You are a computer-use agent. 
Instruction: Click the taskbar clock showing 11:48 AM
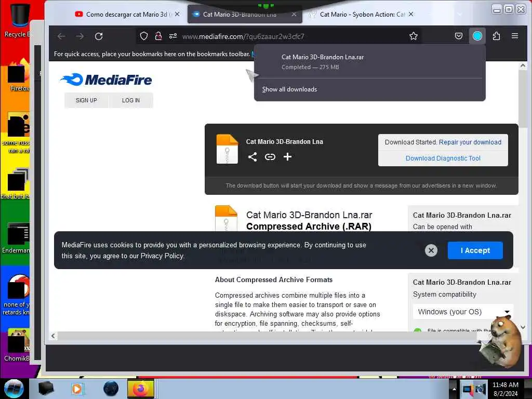506,389
